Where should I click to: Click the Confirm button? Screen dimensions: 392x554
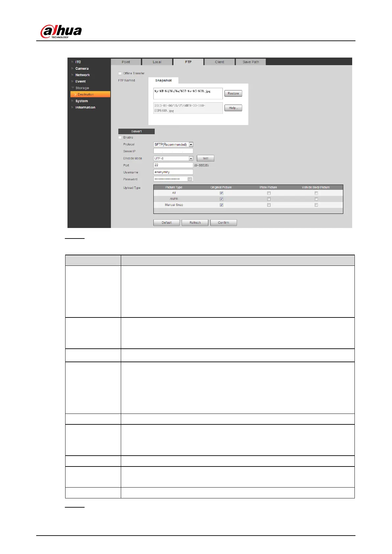pyautogui.click(x=223, y=223)
